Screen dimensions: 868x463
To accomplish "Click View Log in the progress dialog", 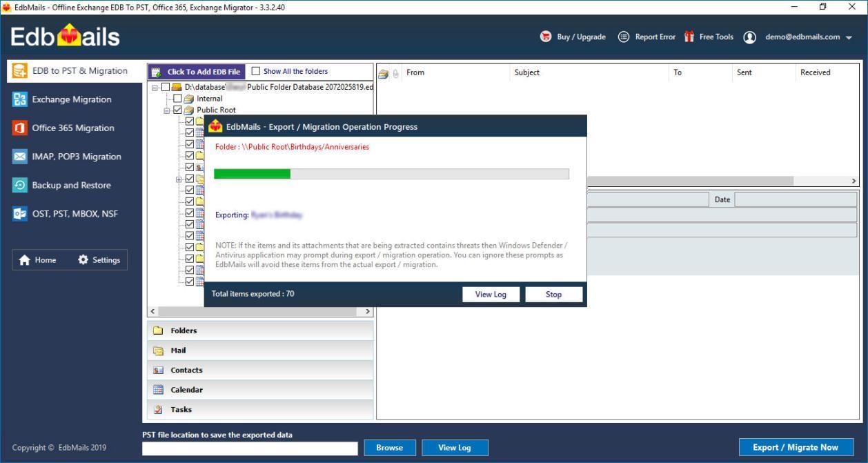I will [491, 295].
